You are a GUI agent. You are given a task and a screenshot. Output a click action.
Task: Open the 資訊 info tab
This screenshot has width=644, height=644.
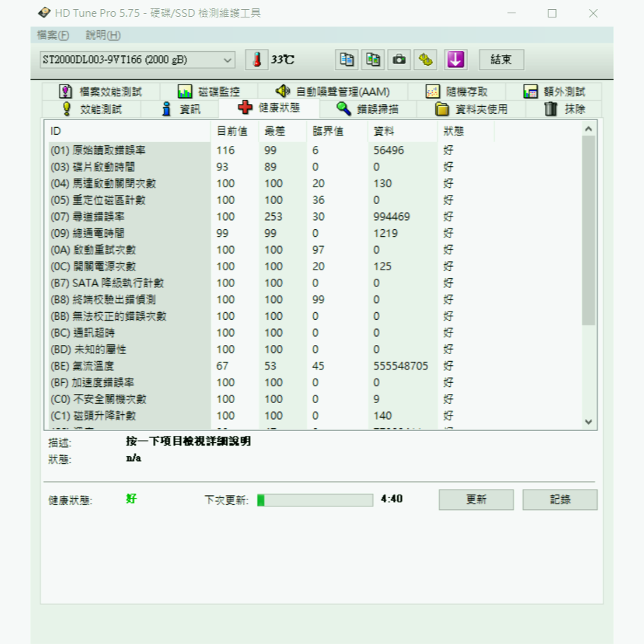(180, 109)
